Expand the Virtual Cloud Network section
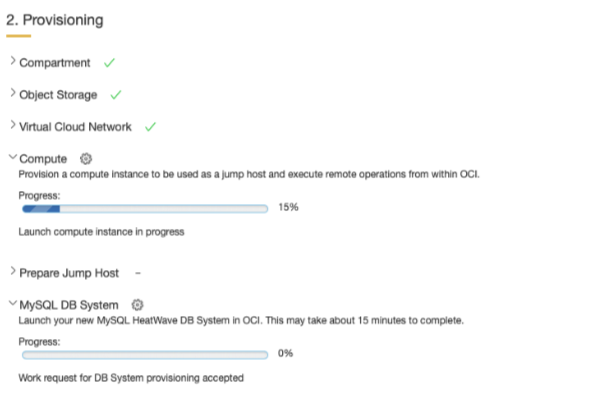The width and height of the screenshot is (602, 400). click(12, 127)
